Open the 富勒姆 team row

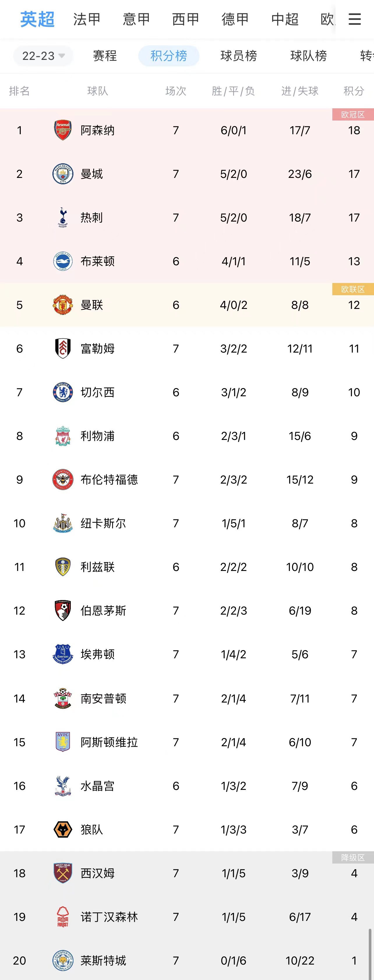click(x=187, y=349)
